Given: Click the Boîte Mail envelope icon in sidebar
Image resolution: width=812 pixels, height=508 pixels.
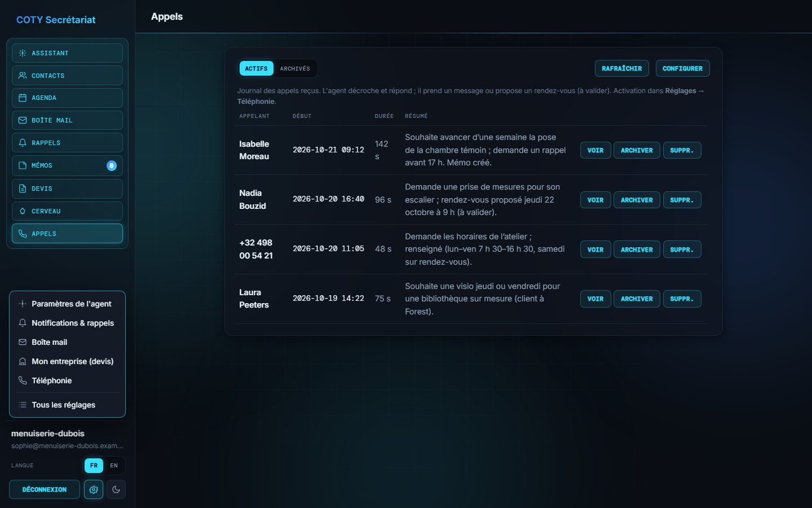Looking at the screenshot, I should [23, 120].
